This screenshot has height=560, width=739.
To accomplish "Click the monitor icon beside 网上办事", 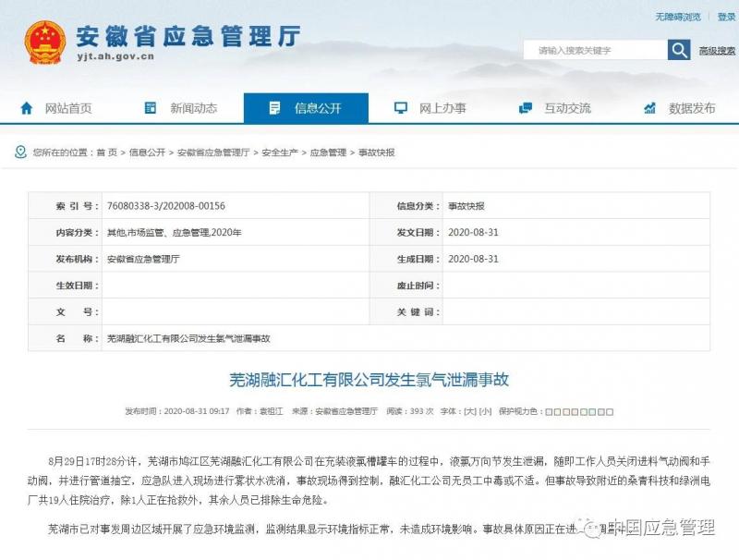I will coord(401,108).
